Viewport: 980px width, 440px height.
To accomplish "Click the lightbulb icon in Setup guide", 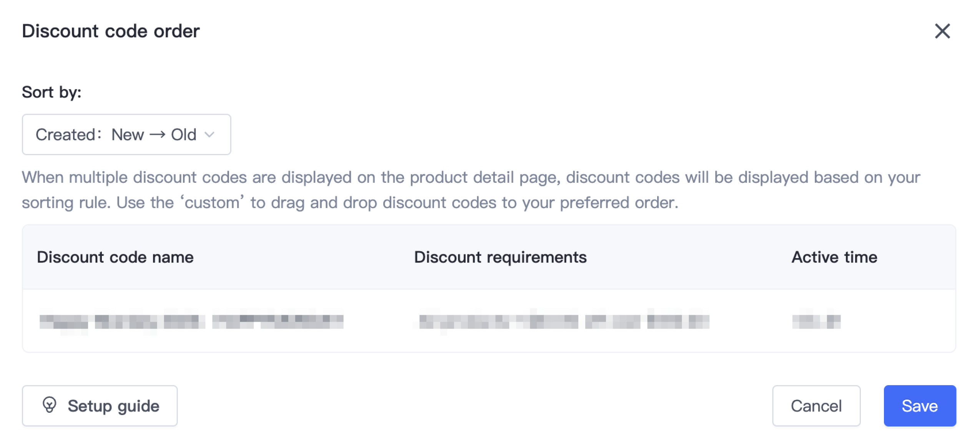I will tap(50, 405).
